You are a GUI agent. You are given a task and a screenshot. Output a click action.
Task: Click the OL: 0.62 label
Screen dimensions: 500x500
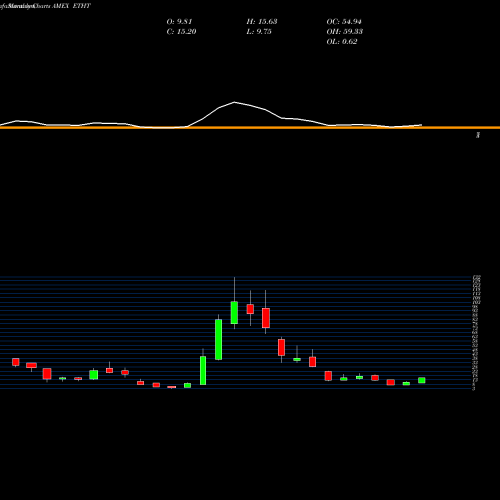342,42
